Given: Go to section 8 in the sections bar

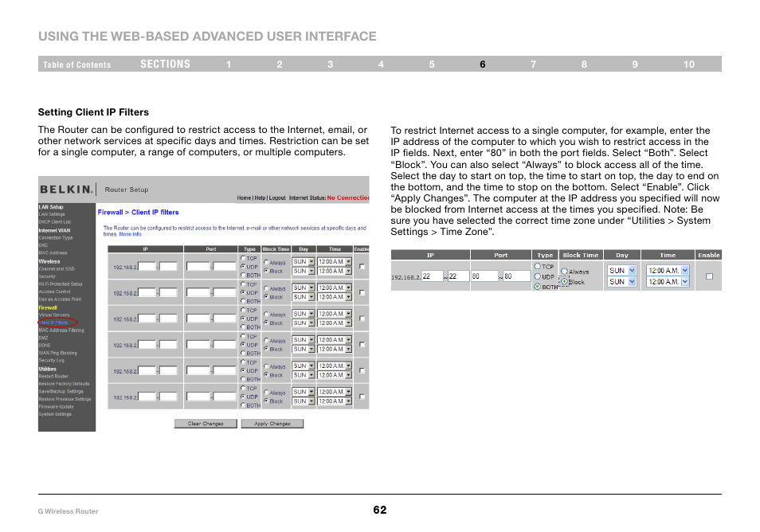Looking at the screenshot, I should tap(584, 65).
